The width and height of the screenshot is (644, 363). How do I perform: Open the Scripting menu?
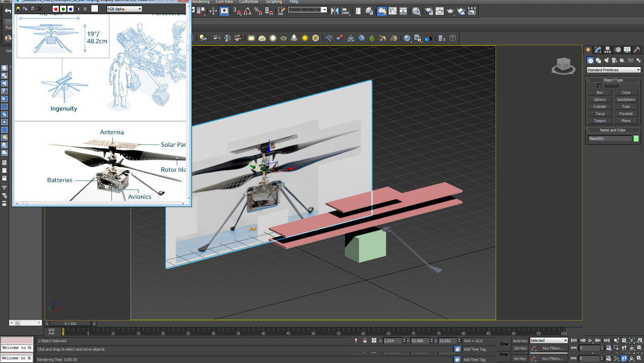[x=274, y=2]
